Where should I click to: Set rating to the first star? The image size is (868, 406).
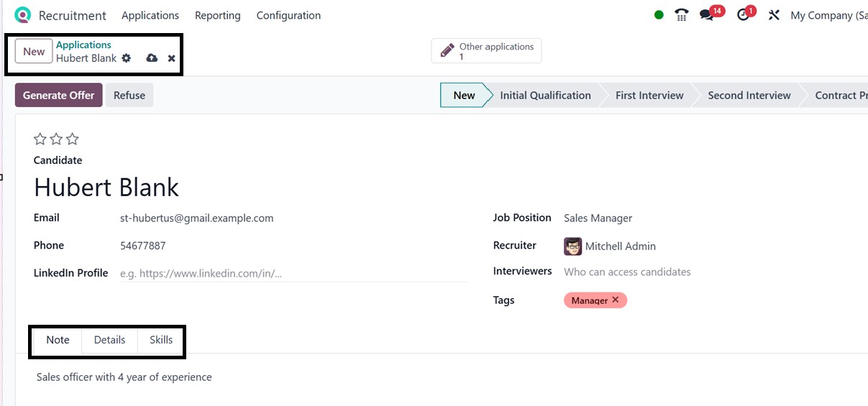tap(40, 139)
